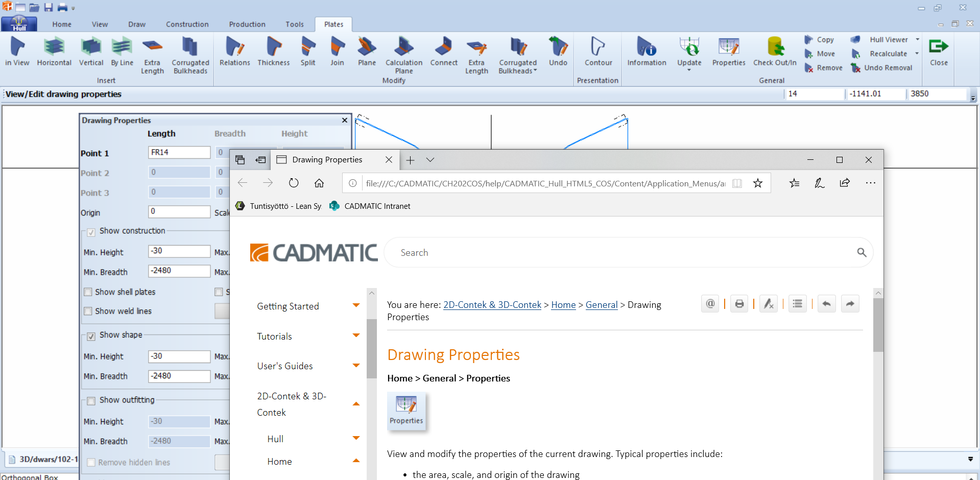Choose the Split plate tool
The width and height of the screenshot is (980, 480).
[308, 51]
